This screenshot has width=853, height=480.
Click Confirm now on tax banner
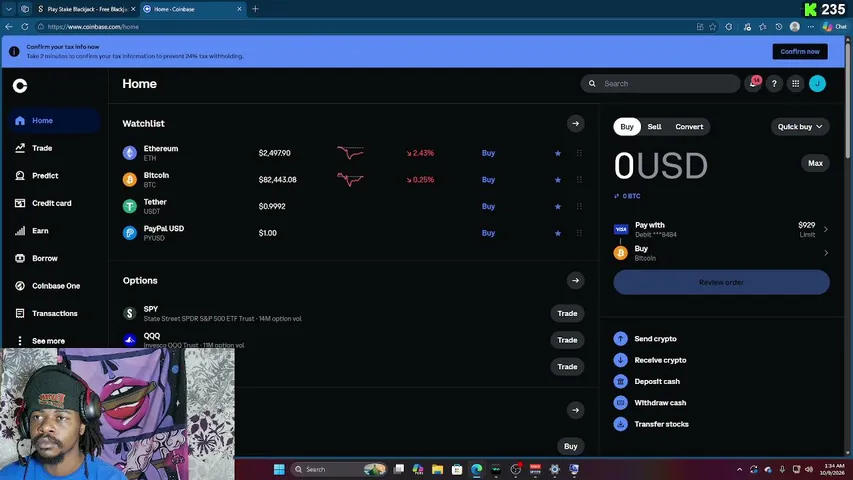(x=800, y=52)
